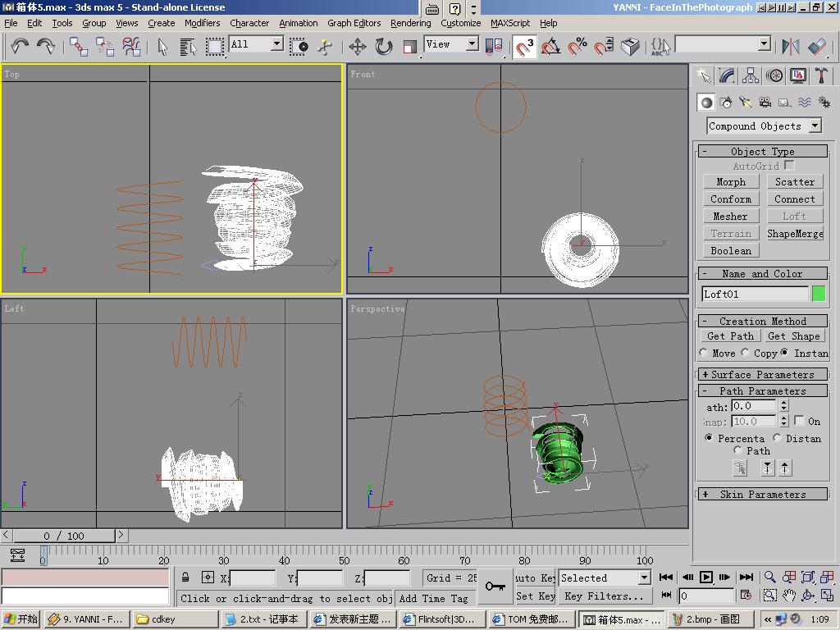The image size is (840, 630).
Task: Toggle the selection lock padlock
Action: tap(185, 577)
